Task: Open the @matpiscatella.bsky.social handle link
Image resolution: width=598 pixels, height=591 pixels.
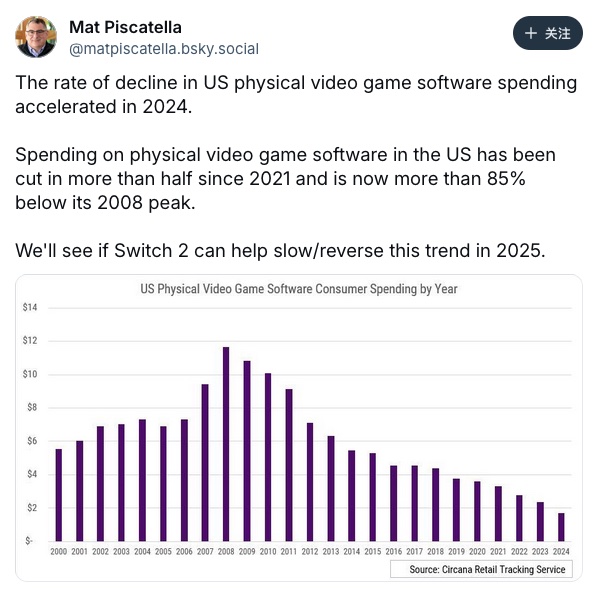Action: pyautogui.click(x=164, y=49)
